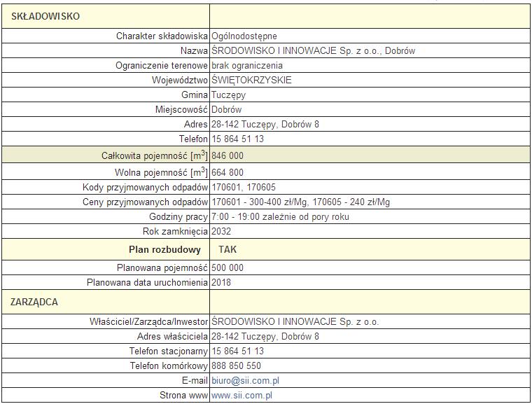Click the Gmina value Tuczępy

tap(228, 95)
